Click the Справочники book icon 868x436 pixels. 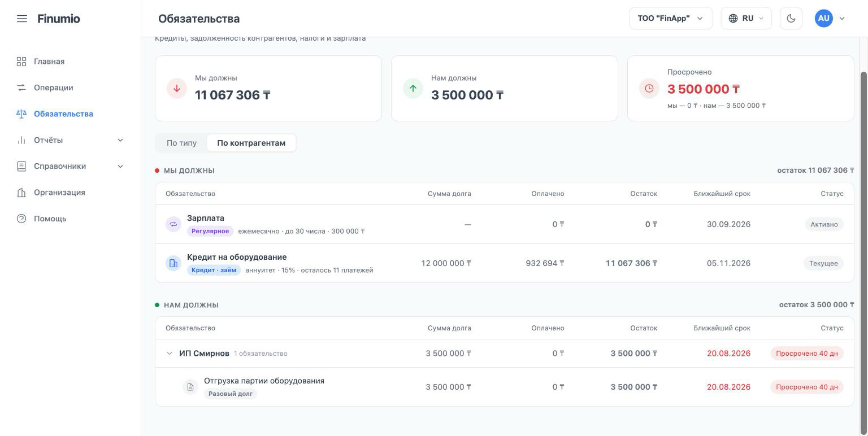(x=21, y=166)
